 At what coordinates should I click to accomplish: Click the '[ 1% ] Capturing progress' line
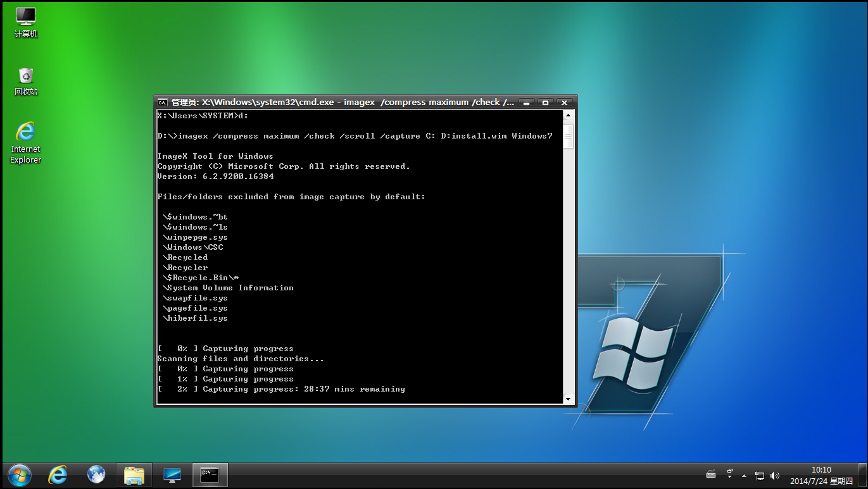(x=225, y=379)
